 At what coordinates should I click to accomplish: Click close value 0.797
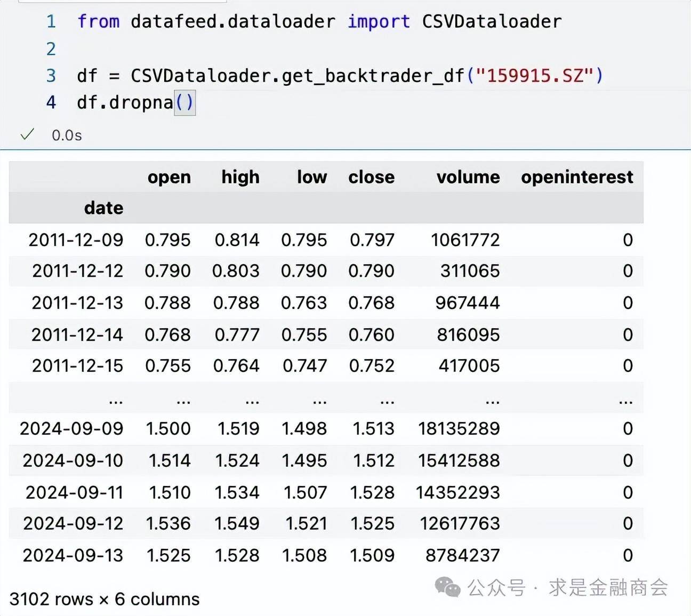pos(372,240)
